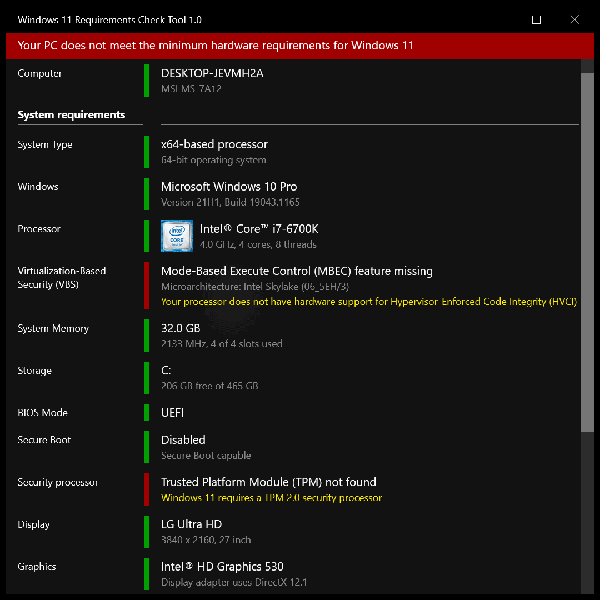This screenshot has height=600, width=600.
Task: Click the green status bar beside Secure Boot
Action: tap(146, 447)
